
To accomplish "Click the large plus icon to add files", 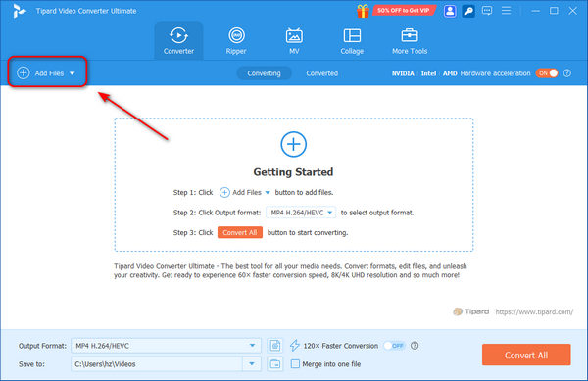I will pos(294,144).
